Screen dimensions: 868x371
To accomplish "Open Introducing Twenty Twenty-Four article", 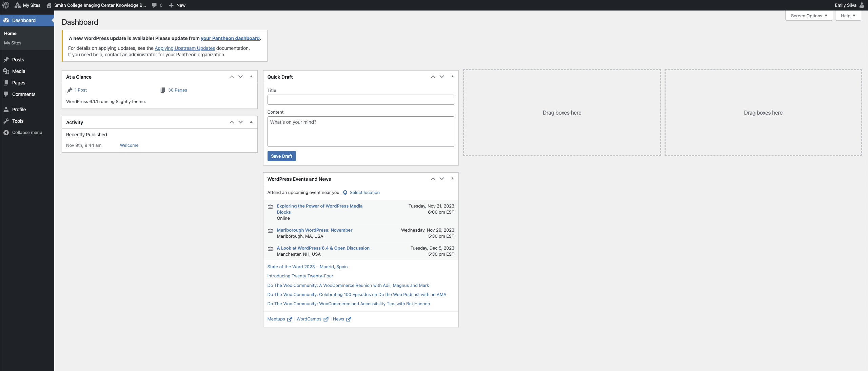I will (x=300, y=276).
